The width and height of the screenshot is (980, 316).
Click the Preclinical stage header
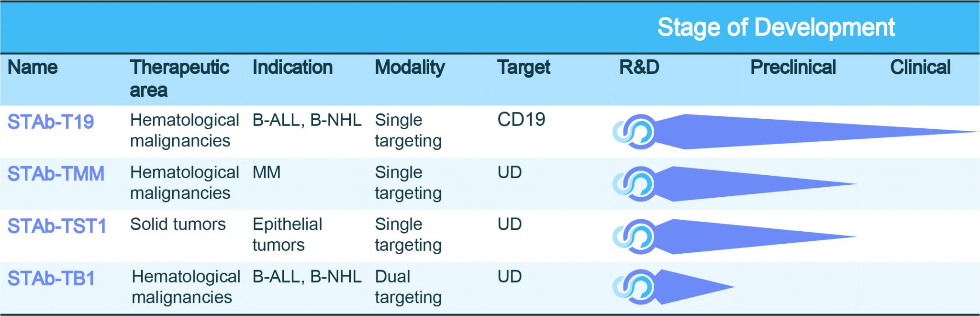coord(793,68)
